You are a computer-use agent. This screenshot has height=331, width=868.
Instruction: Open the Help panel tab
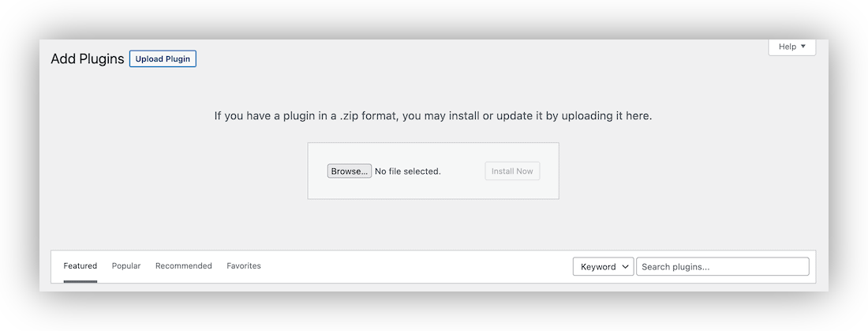(791, 47)
